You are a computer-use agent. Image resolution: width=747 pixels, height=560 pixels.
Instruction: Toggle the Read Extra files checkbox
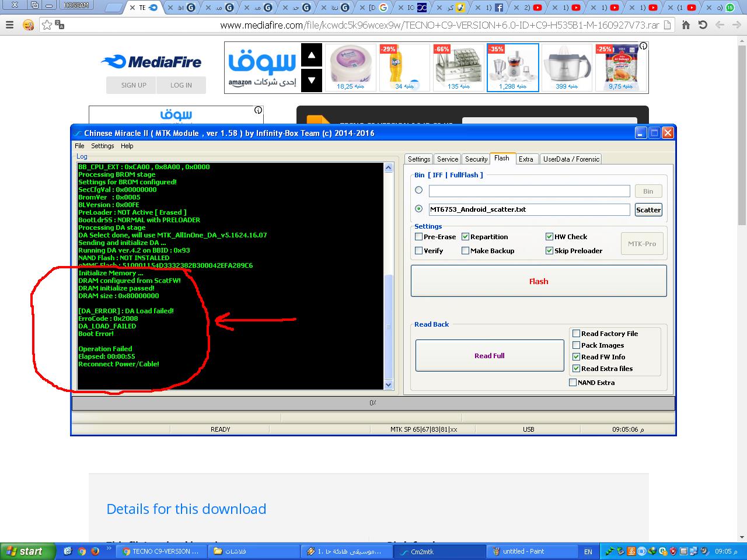click(576, 369)
